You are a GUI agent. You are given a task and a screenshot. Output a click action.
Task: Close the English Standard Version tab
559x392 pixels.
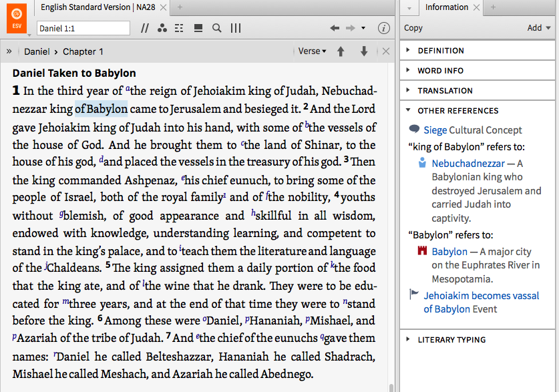pos(163,7)
